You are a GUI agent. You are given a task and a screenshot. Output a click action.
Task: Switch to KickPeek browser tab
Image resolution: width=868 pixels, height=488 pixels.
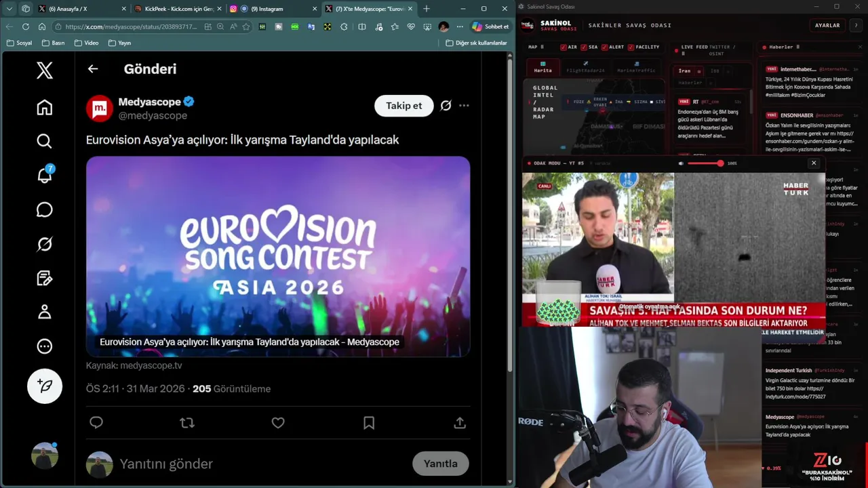pyautogui.click(x=178, y=9)
